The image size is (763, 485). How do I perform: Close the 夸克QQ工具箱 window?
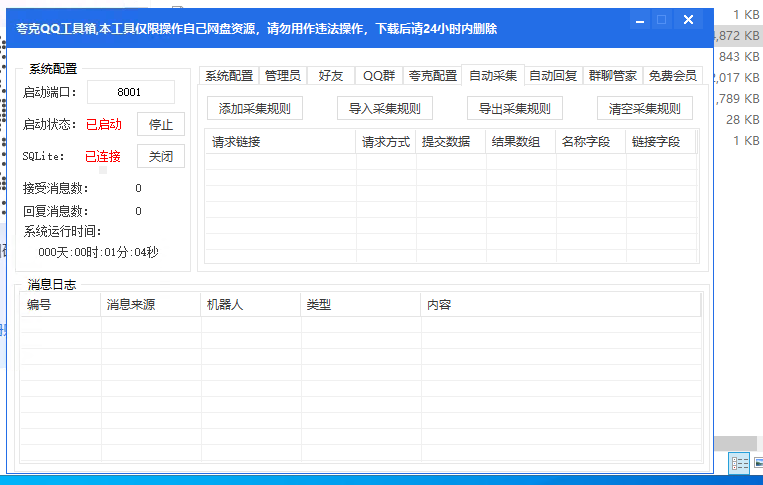coord(688,20)
